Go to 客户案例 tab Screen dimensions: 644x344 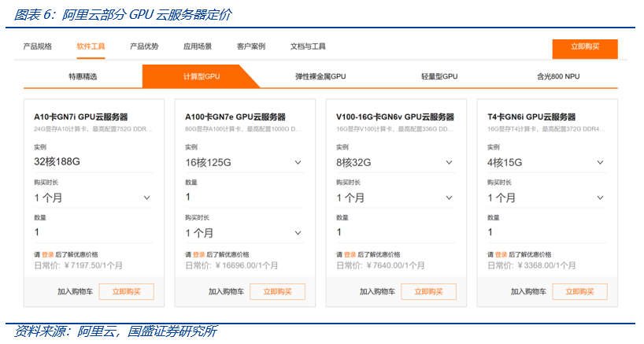click(251, 46)
